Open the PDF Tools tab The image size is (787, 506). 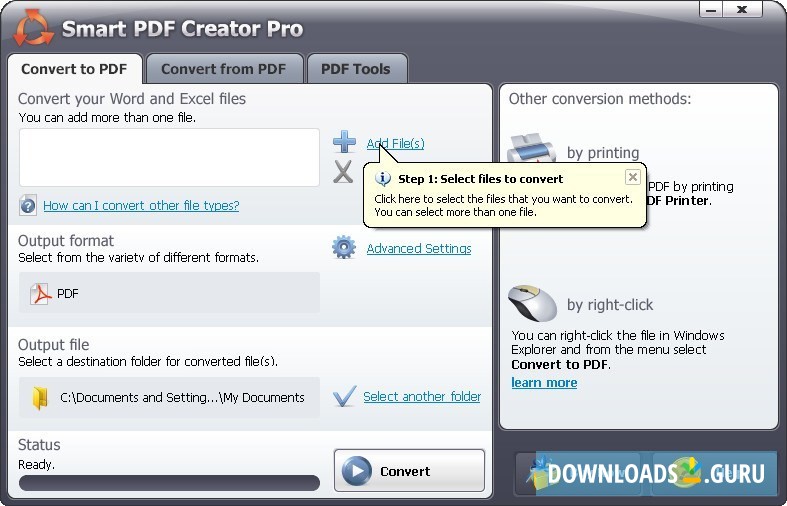(356, 69)
